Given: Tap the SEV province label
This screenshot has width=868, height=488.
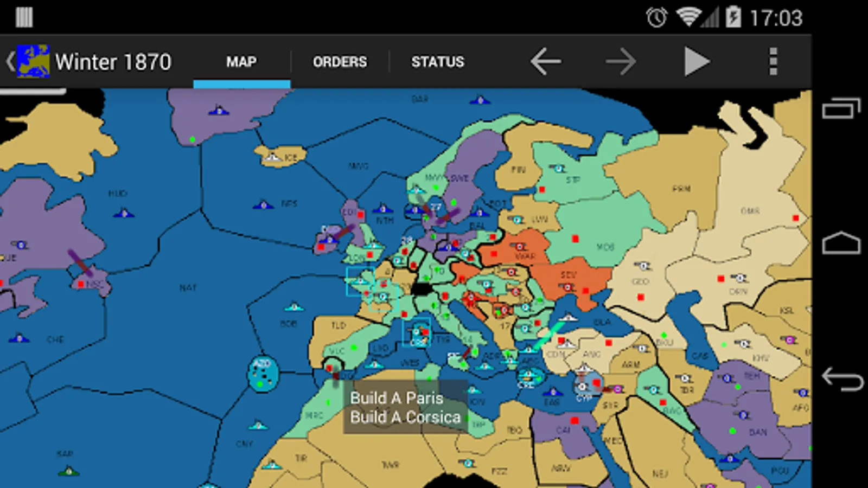Looking at the screenshot, I should [x=569, y=275].
